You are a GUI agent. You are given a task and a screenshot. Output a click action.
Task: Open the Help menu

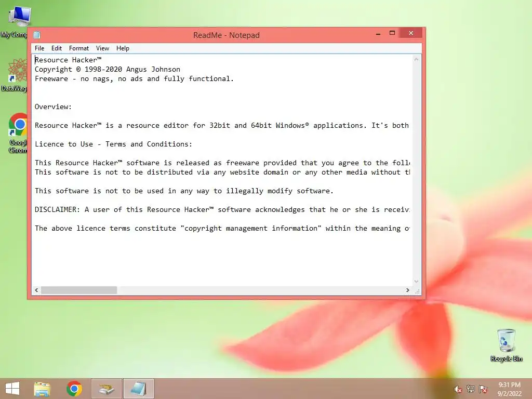(x=123, y=48)
